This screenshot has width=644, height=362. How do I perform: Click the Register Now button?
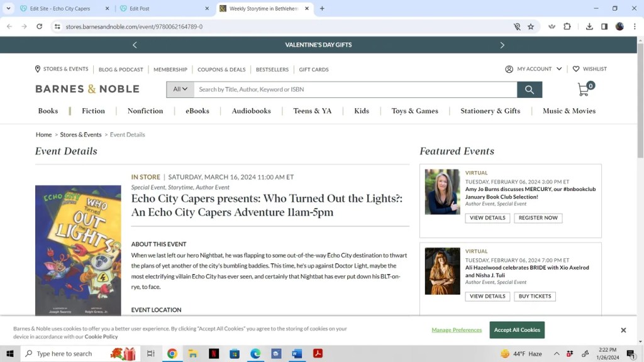[538, 218]
